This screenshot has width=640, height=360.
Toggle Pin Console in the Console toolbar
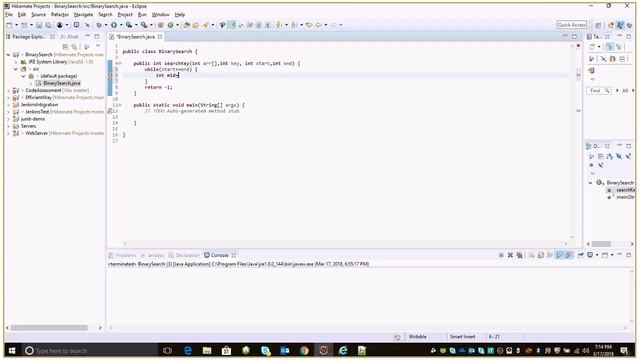(580, 255)
